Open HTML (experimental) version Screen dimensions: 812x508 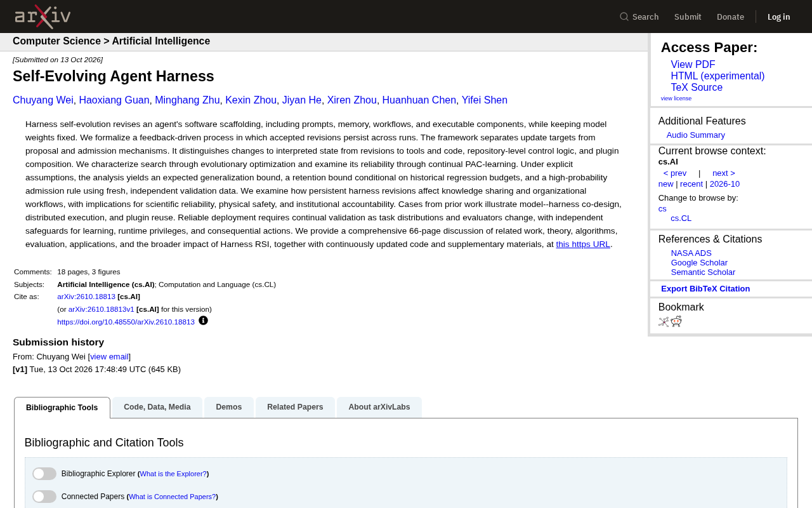717,76
